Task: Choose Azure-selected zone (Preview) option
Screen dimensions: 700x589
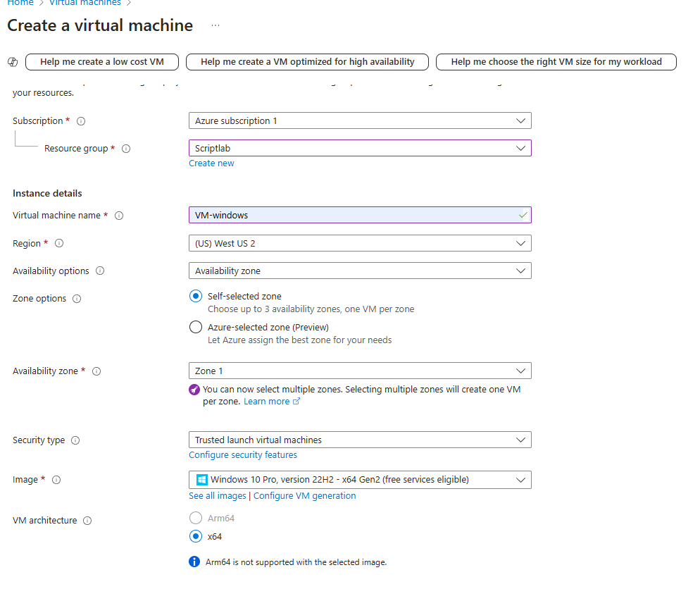Action: [196, 327]
